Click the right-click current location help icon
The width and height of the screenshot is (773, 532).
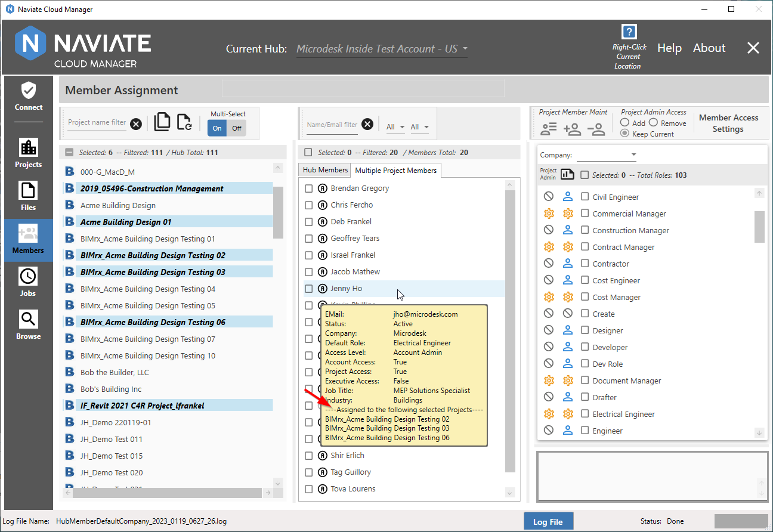(629, 32)
